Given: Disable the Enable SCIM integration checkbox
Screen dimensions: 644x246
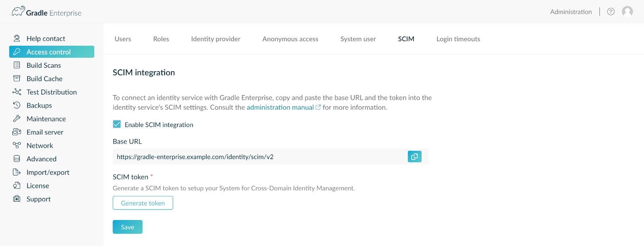Looking at the screenshot, I should tap(117, 124).
